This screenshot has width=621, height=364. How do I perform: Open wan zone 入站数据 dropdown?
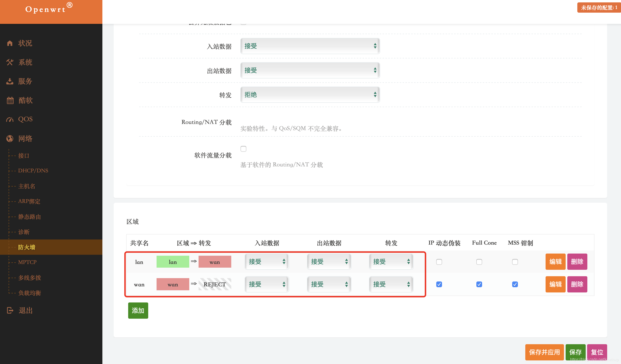point(267,285)
